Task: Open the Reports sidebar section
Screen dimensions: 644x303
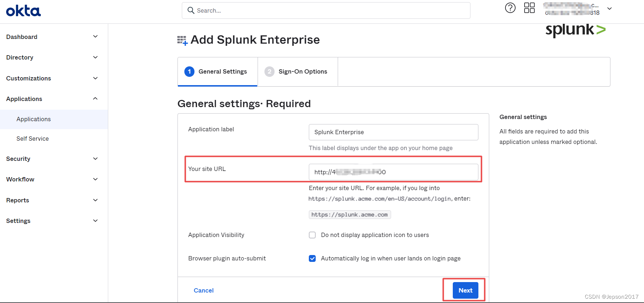Action: coord(54,201)
